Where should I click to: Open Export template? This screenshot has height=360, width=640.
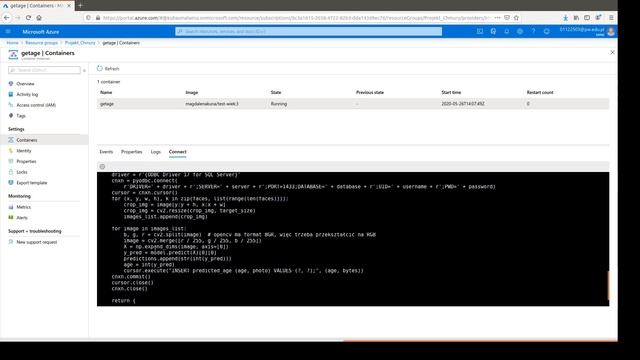click(31, 183)
